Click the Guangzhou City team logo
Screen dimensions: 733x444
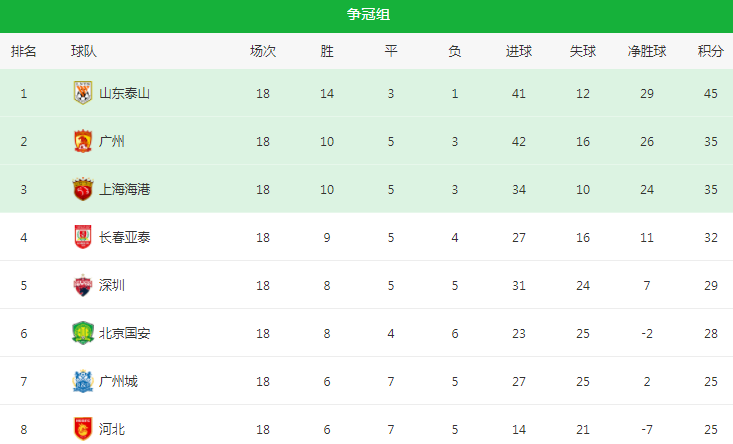(82, 381)
